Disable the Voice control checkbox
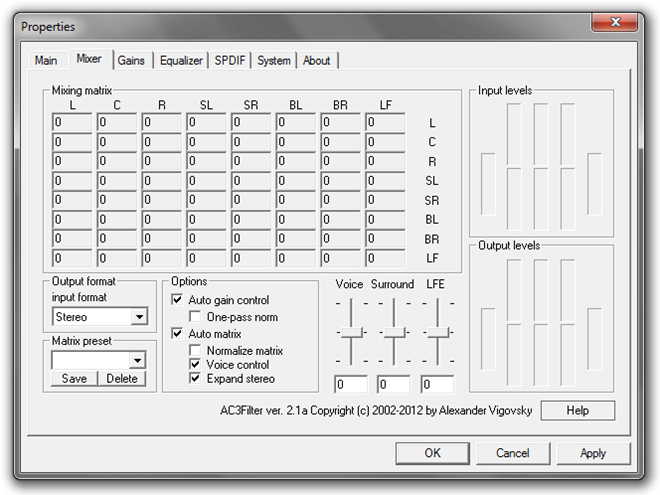The height and width of the screenshot is (495, 660). pyautogui.click(x=196, y=365)
